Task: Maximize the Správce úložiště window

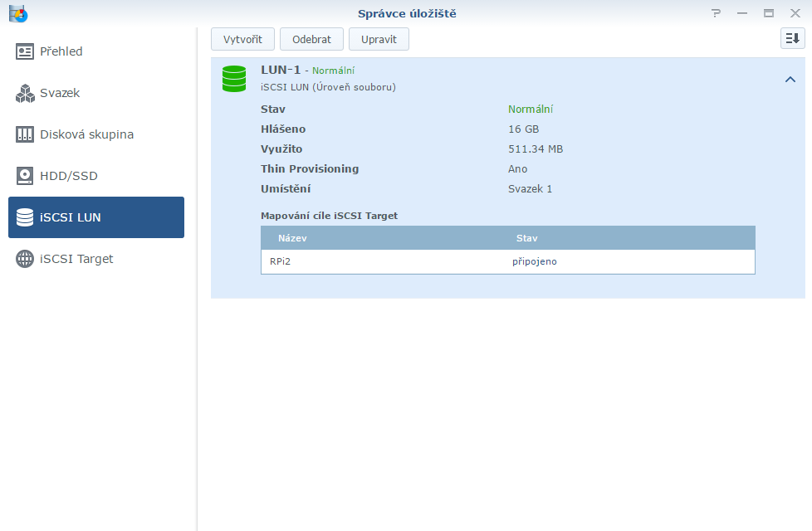Action: (x=769, y=13)
